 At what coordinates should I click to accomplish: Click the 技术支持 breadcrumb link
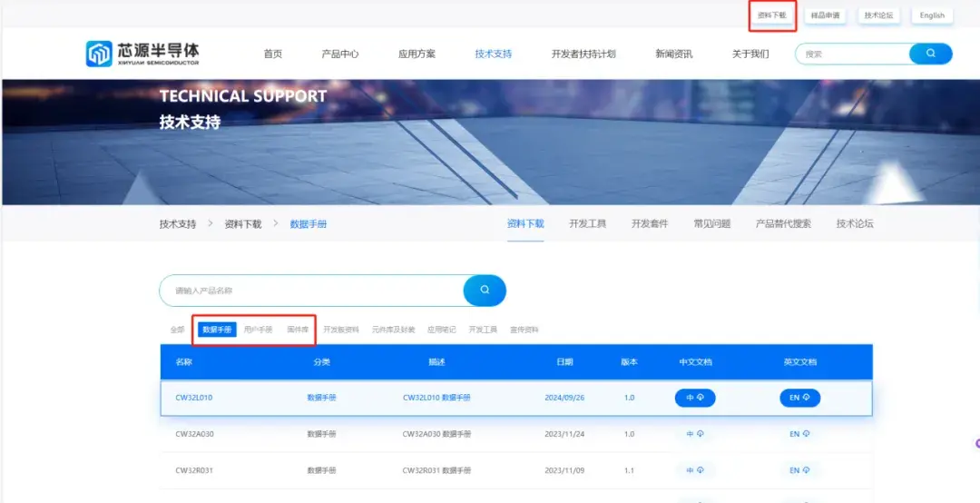178,224
